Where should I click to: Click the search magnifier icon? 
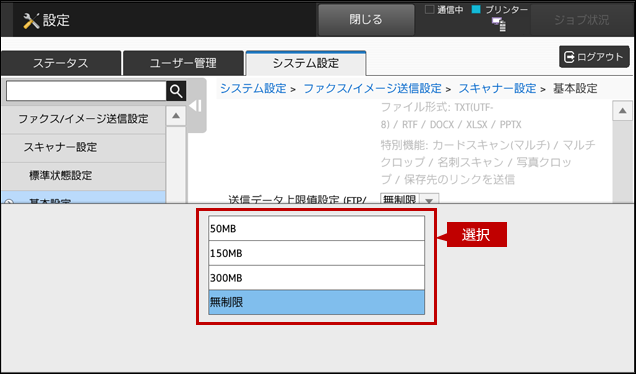click(x=176, y=91)
